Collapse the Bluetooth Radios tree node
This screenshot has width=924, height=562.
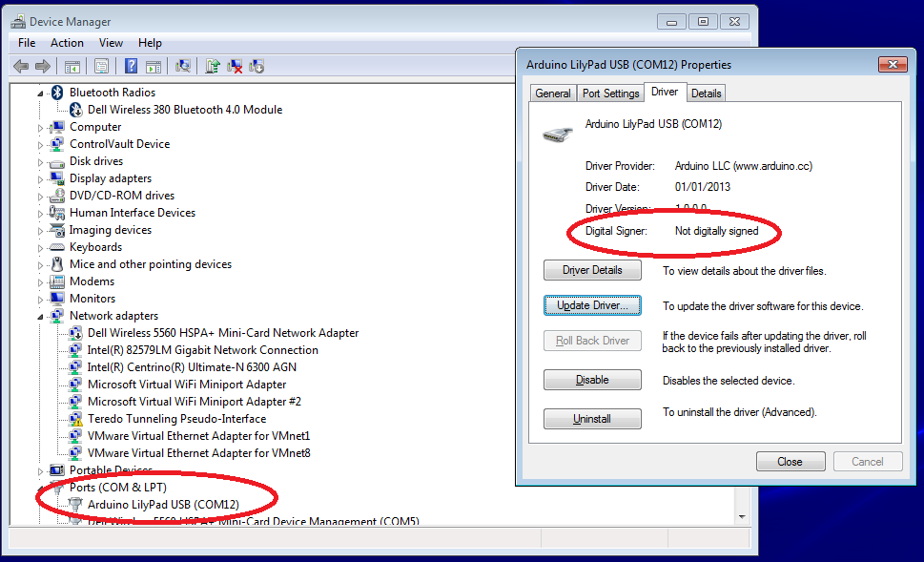click(x=40, y=94)
